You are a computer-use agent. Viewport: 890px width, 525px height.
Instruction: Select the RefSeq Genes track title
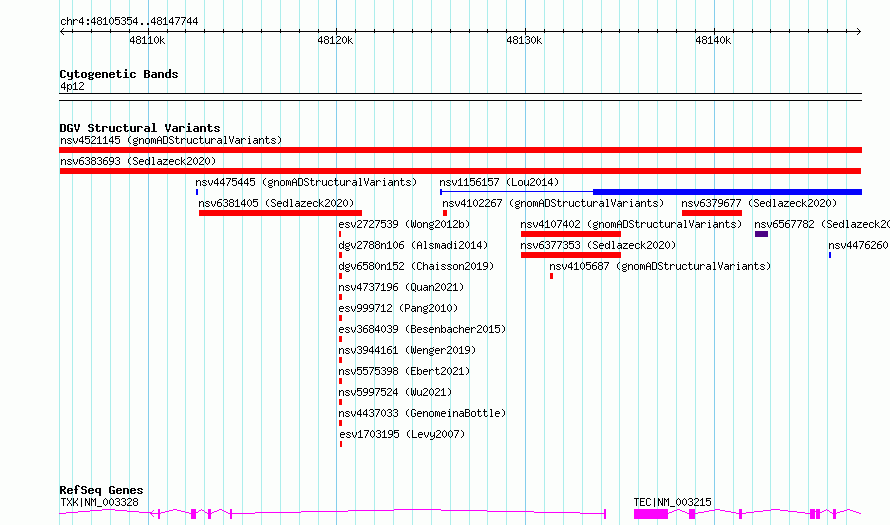pyautogui.click(x=101, y=490)
